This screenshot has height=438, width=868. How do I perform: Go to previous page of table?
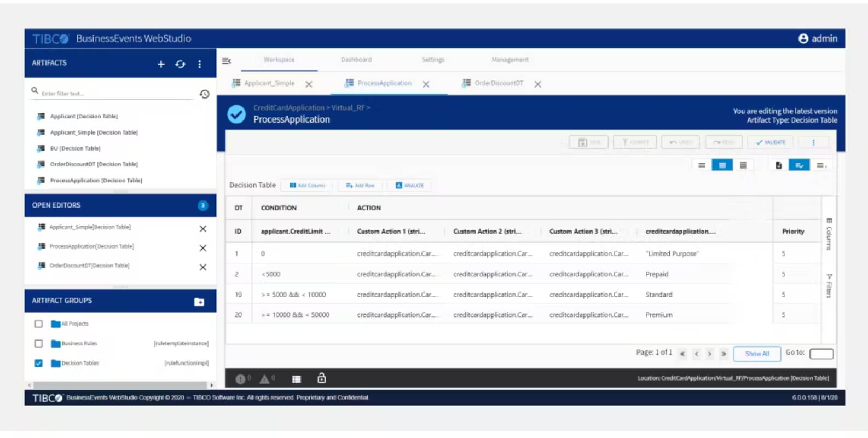click(x=696, y=354)
